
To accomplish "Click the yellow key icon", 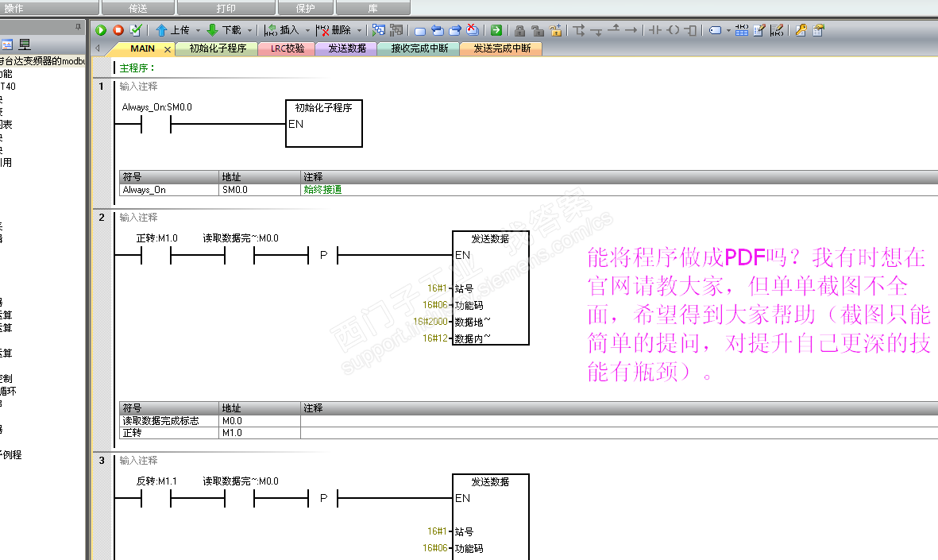I will pos(801,30).
